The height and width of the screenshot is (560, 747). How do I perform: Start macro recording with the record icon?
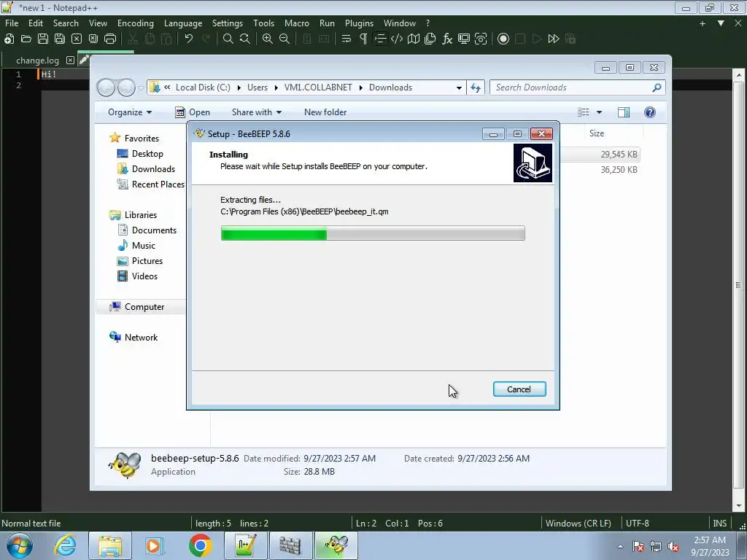(x=503, y=39)
